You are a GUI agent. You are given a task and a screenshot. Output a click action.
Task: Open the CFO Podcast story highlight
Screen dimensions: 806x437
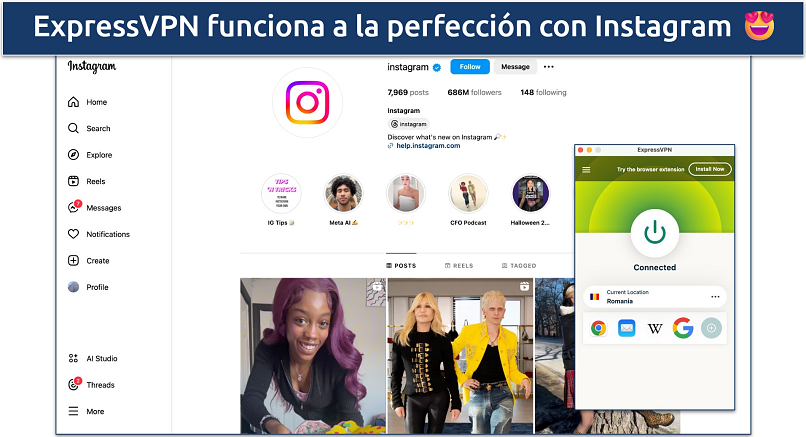pyautogui.click(x=468, y=193)
